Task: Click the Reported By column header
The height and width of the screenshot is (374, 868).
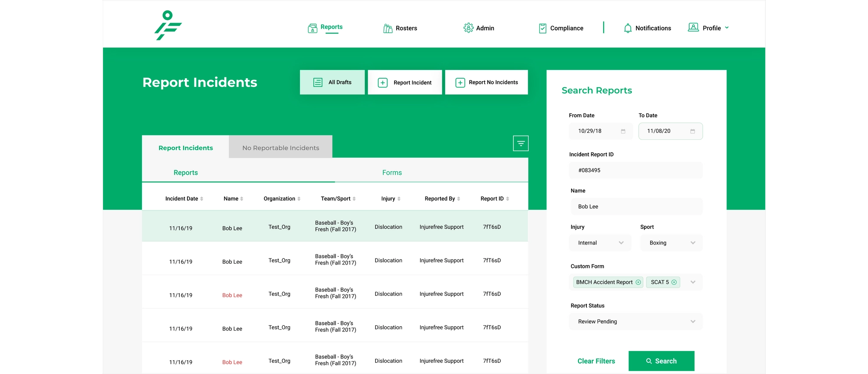Action: click(440, 199)
